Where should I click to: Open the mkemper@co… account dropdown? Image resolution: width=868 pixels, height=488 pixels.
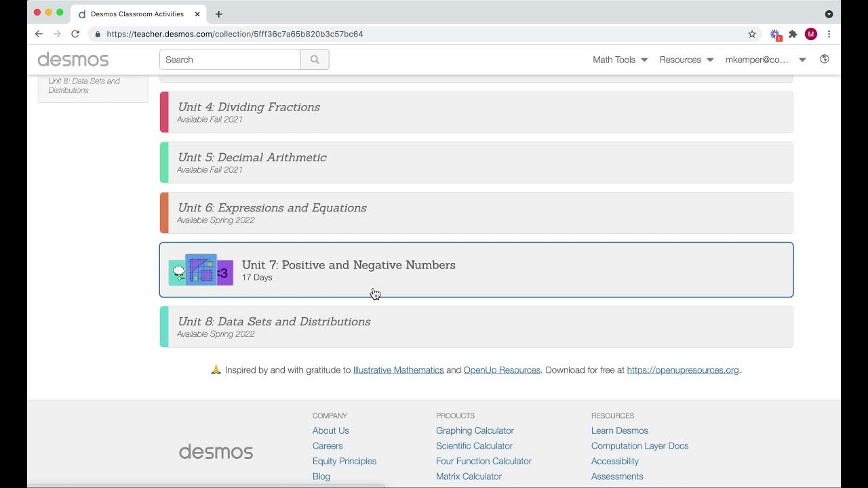pos(766,60)
